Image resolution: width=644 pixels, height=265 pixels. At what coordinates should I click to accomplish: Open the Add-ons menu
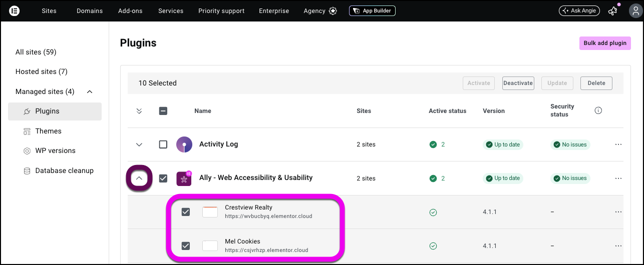pos(131,10)
